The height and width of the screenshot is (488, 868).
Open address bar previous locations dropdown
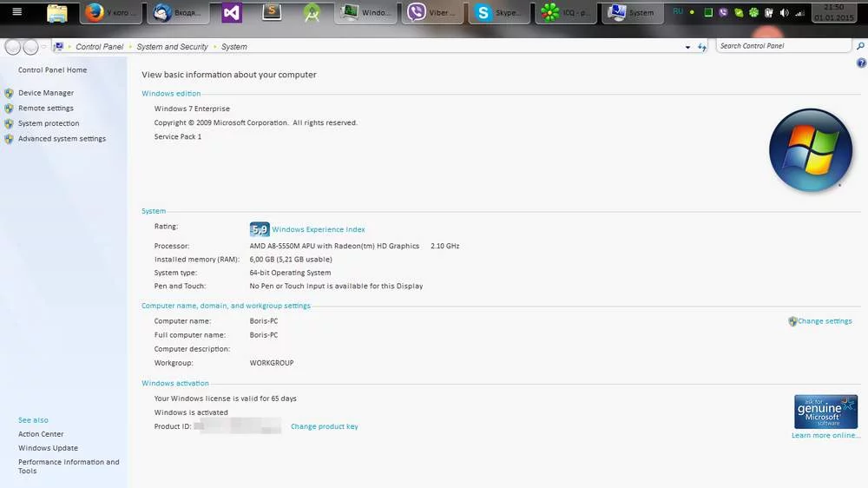pos(687,47)
